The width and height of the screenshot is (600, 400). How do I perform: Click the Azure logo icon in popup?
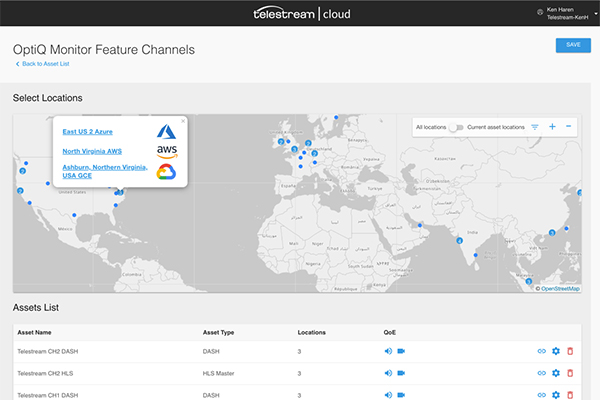coord(166,132)
